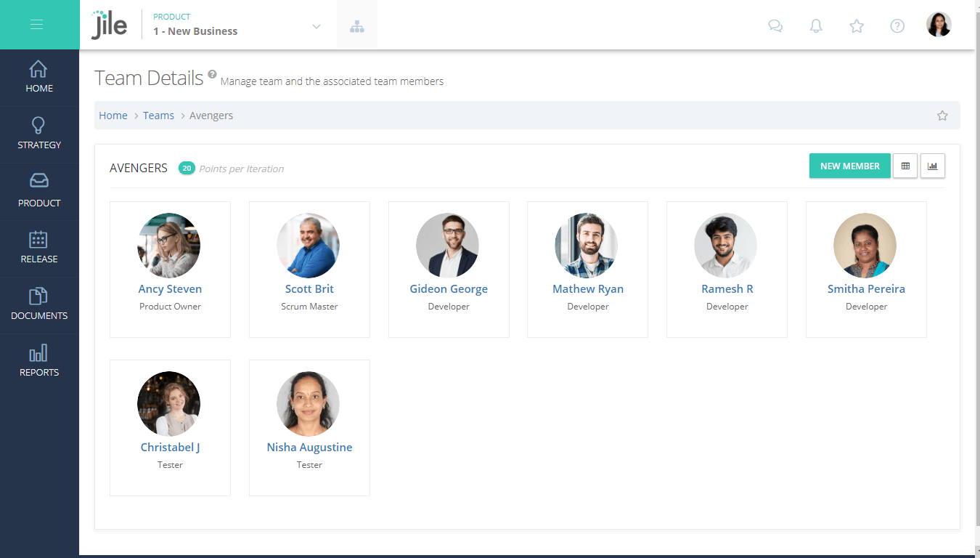Open Scott Brit's profile name link
980x558 pixels.
click(309, 289)
